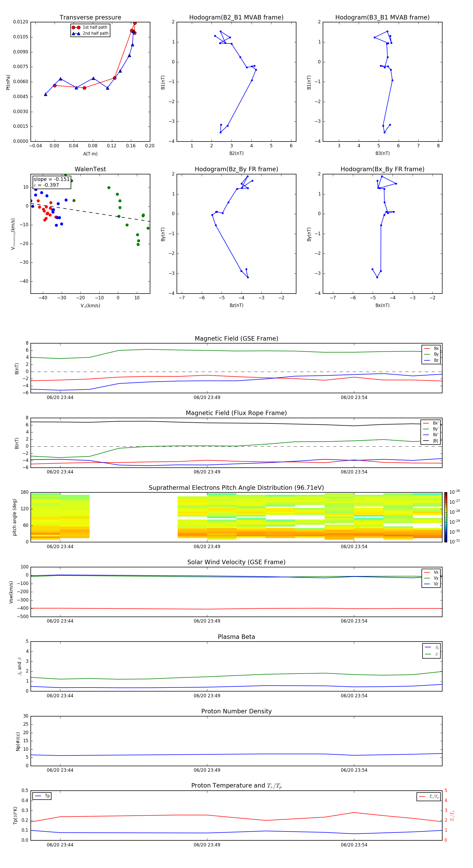Click '06/20 23:44' tick under proton temperature plot
The width and height of the screenshot is (473, 868).
(x=60, y=845)
